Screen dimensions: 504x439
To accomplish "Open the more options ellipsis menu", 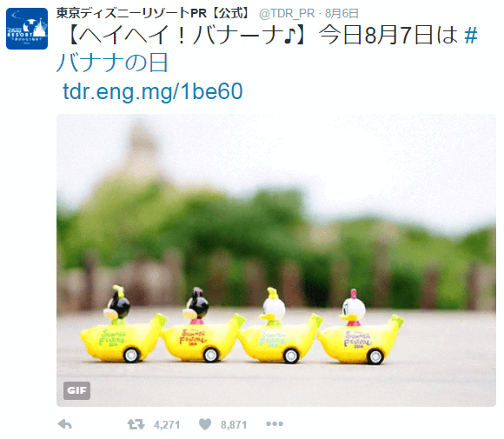I will tap(275, 424).
